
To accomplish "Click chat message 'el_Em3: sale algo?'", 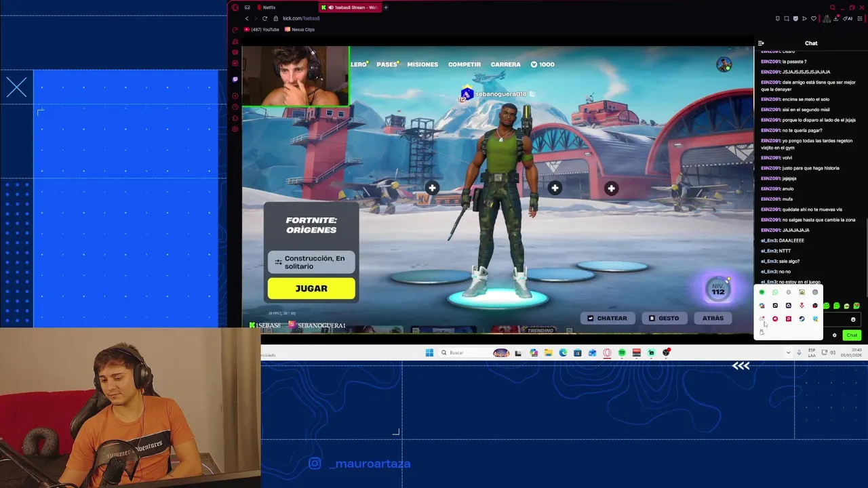I will pos(781,261).
